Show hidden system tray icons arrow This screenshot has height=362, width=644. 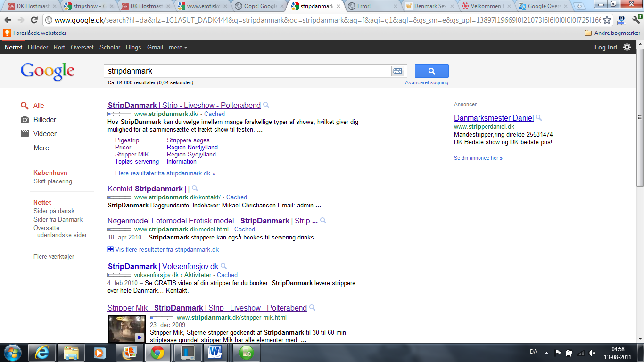click(x=547, y=353)
